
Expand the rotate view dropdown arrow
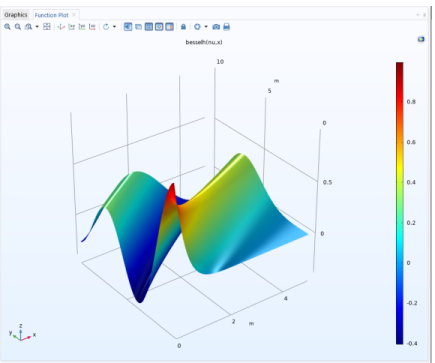click(x=114, y=27)
